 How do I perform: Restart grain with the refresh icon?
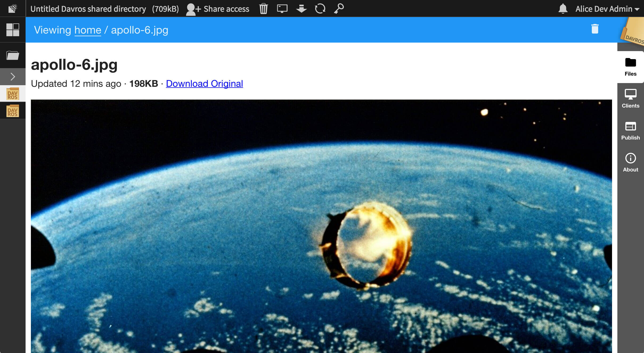click(x=320, y=9)
